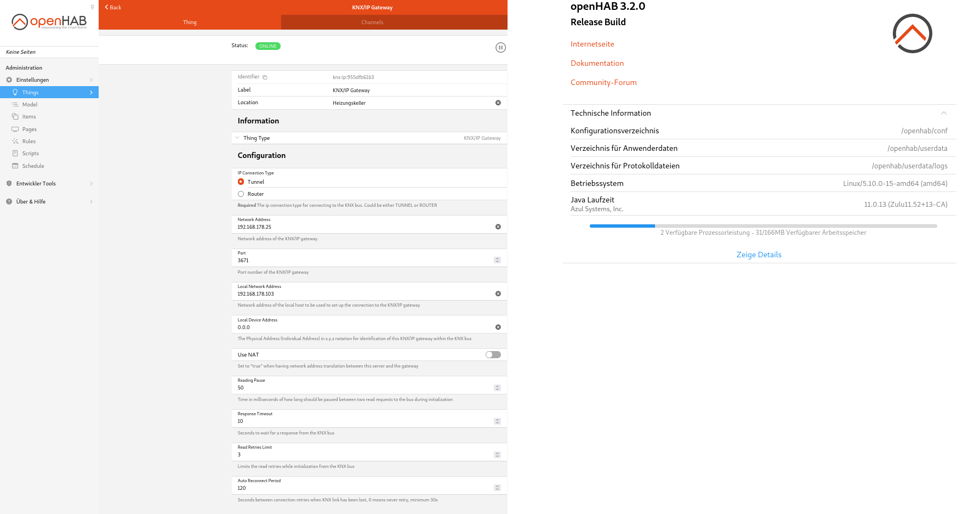The height and width of the screenshot is (514, 980).
Task: Copy the thing identifier with copy icon
Action: 265,77
